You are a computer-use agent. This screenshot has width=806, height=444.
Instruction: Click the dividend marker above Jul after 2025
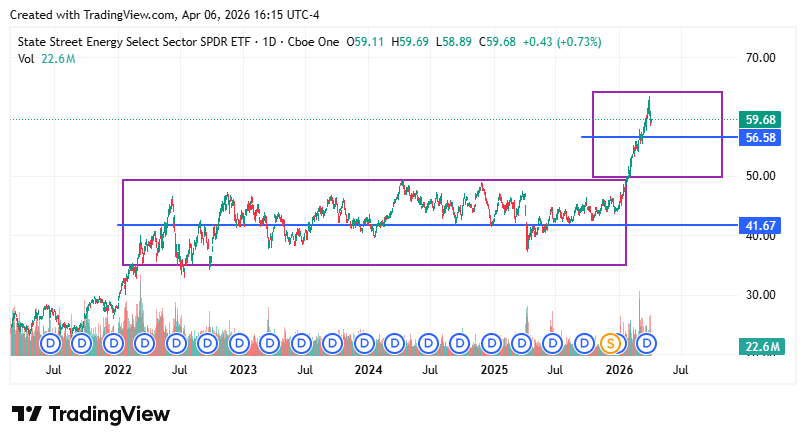click(553, 343)
